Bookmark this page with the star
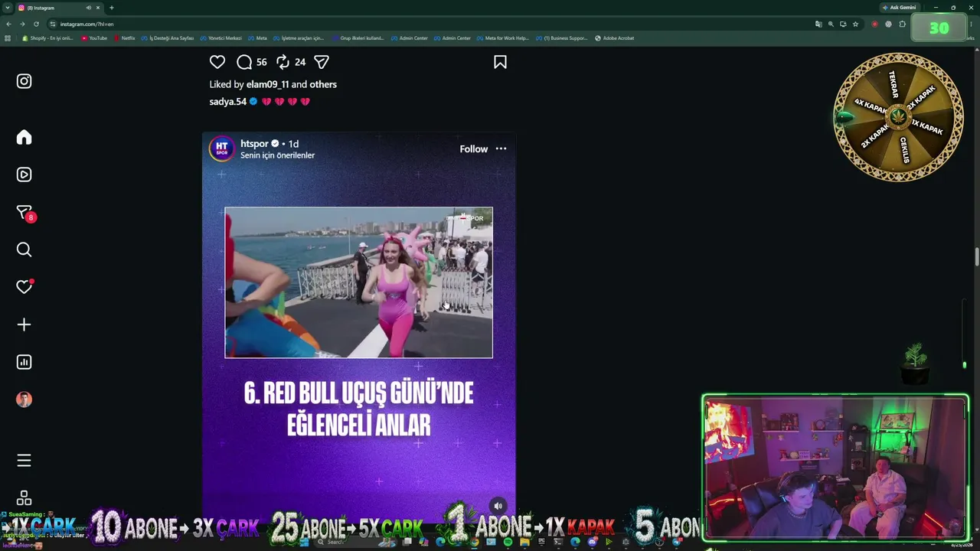 [x=855, y=24]
